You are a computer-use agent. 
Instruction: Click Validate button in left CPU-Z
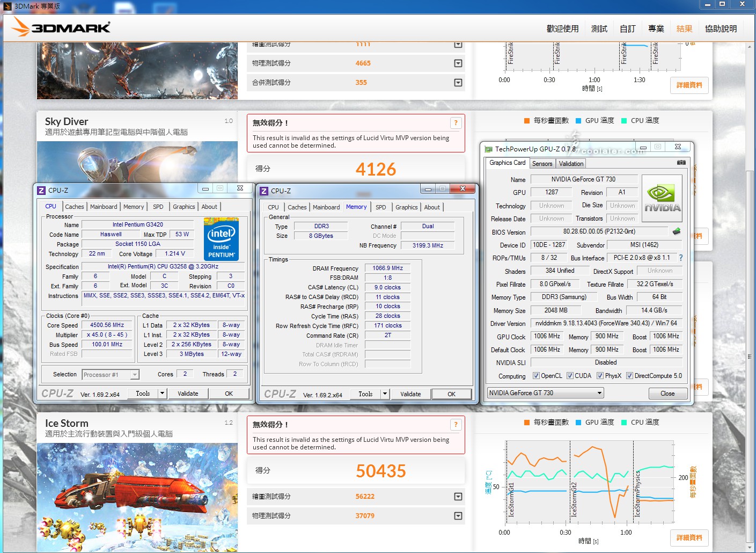pos(188,394)
